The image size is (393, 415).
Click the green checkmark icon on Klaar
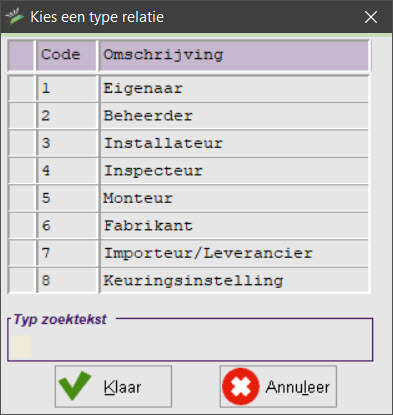coord(75,386)
